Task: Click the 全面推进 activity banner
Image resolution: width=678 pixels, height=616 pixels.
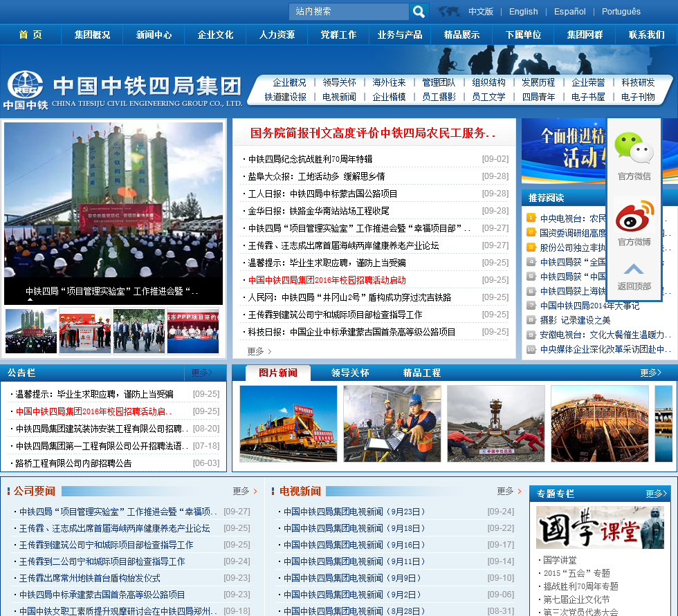Action: pos(564,151)
